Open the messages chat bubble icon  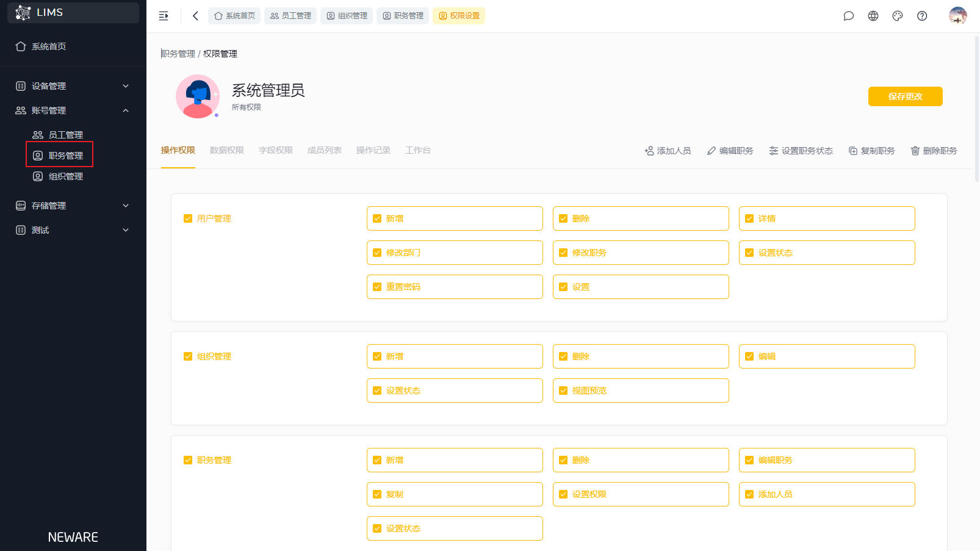[x=849, y=16]
